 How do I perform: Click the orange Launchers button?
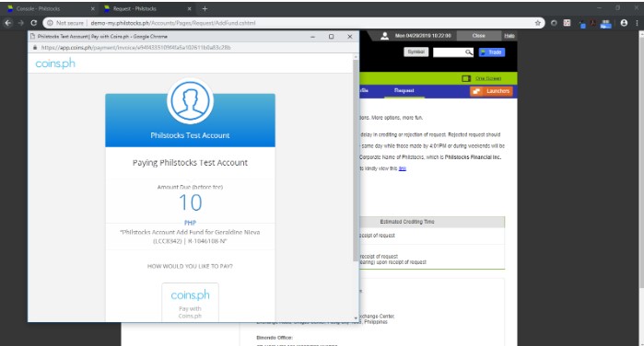click(492, 91)
